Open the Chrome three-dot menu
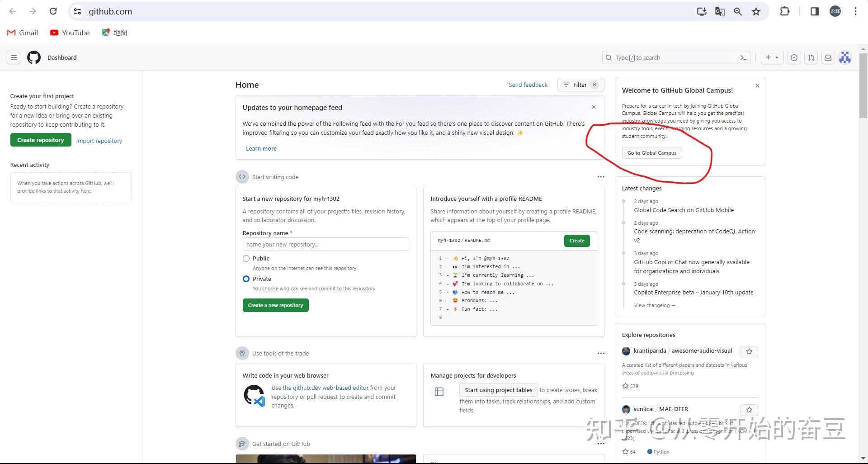The width and height of the screenshot is (868, 464). pyautogui.click(x=856, y=11)
